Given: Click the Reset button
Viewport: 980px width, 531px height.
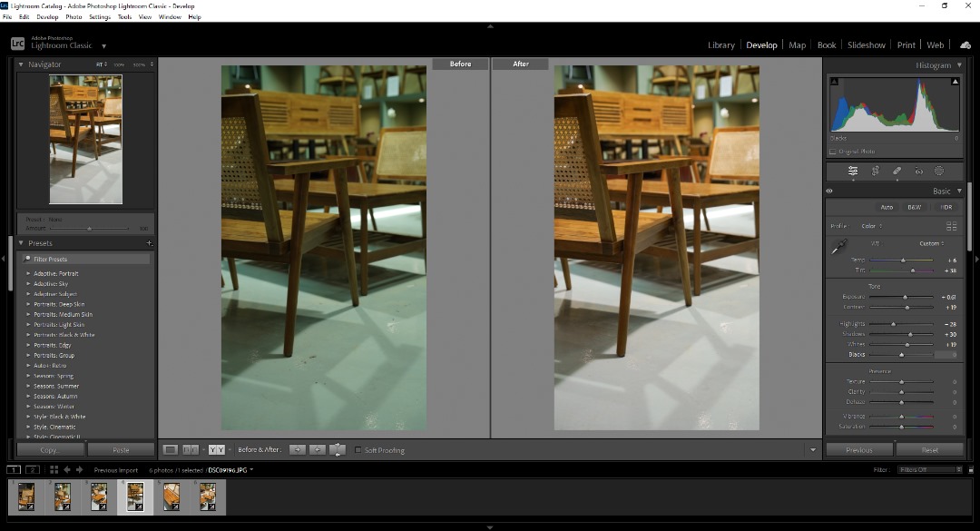Looking at the screenshot, I should click(x=929, y=449).
